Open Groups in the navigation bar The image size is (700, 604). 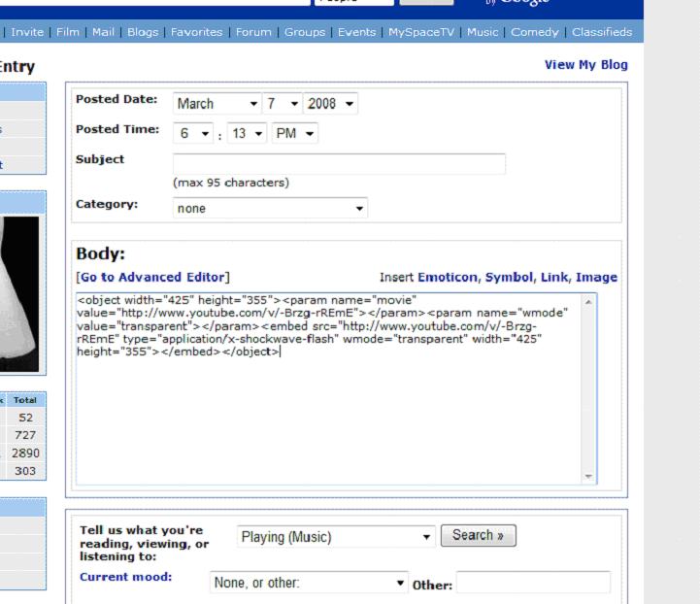click(x=305, y=32)
